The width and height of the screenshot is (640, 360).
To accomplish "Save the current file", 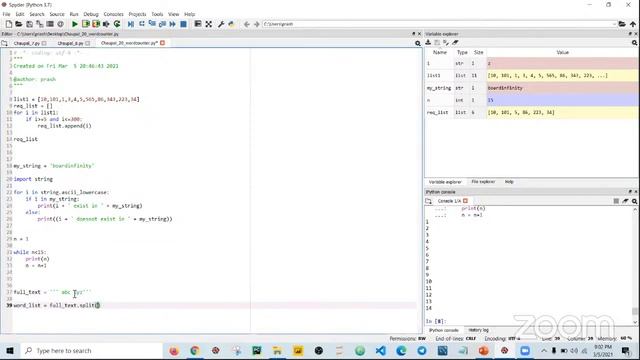I will coord(29,24).
